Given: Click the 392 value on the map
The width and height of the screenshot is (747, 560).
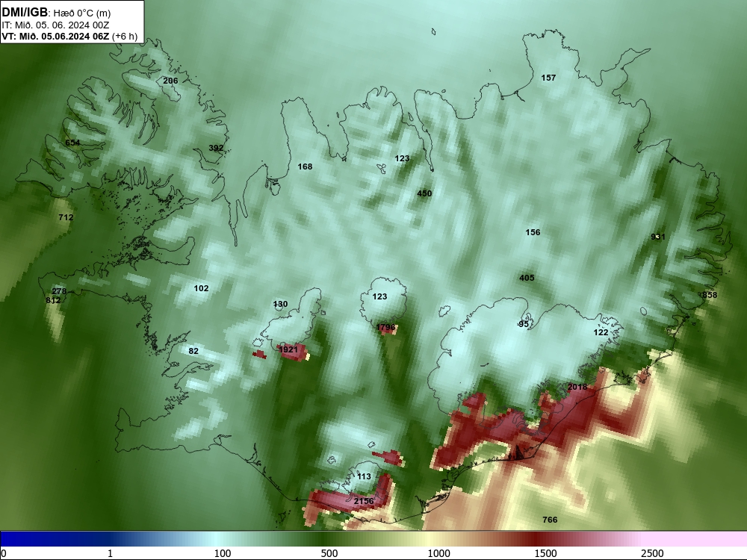Looking at the screenshot, I should (216, 148).
